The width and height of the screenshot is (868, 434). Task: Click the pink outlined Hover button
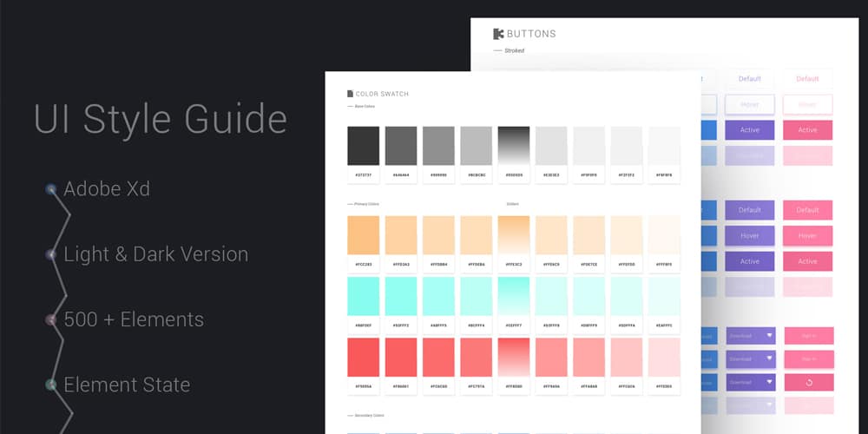click(807, 105)
